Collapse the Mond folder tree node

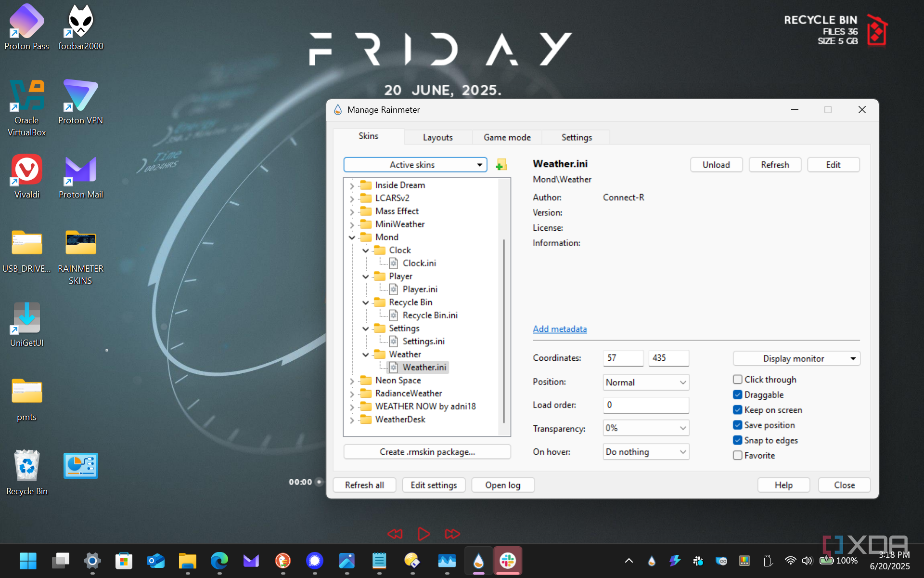point(352,237)
